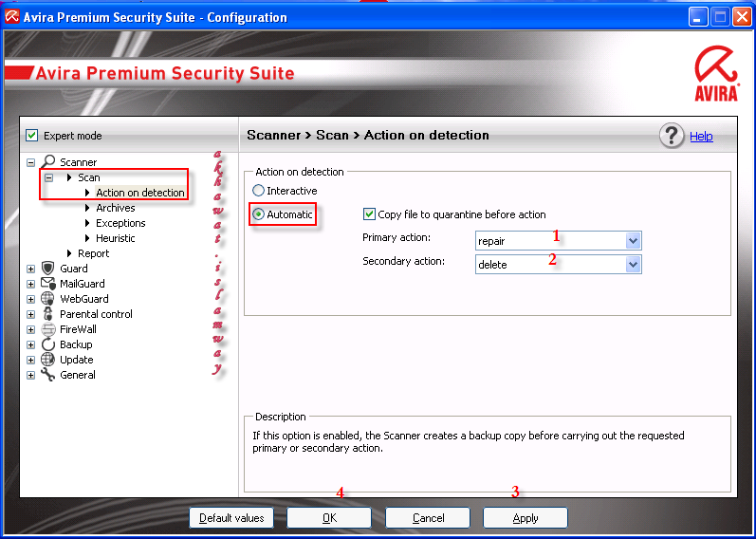Select Archives in the tree

pyautogui.click(x=115, y=208)
